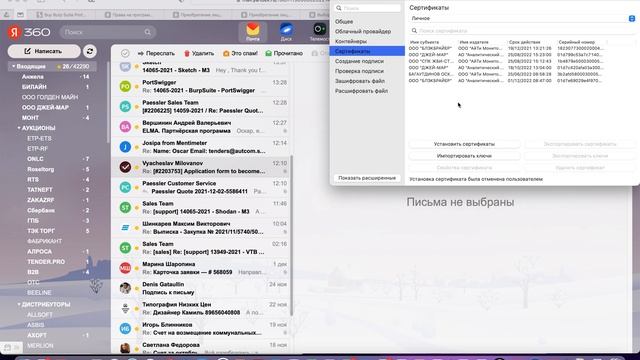The width and height of the screenshot is (640, 360).
Task: Click the Типография Низких Цен avatar
Action: tap(125, 308)
